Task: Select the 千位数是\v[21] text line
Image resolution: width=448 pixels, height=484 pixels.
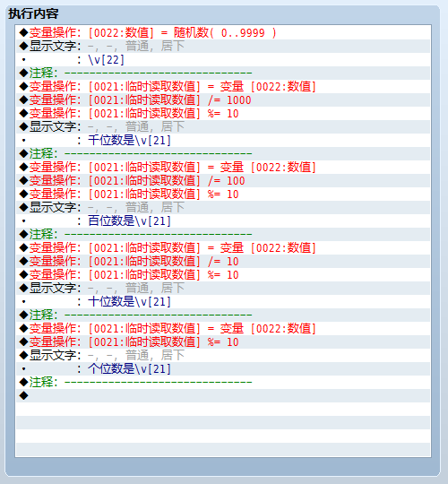Action: click(223, 141)
